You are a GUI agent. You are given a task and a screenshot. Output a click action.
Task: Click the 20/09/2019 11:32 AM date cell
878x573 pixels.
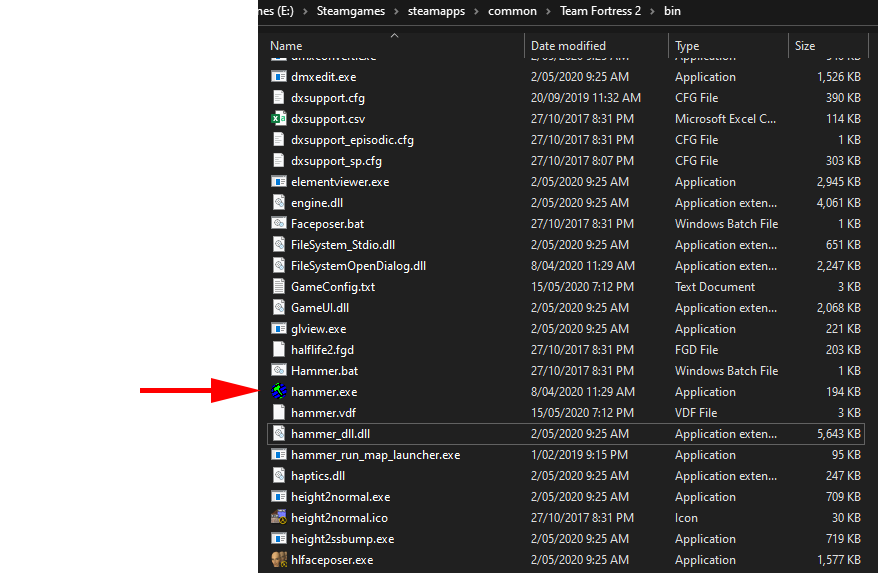coord(586,98)
